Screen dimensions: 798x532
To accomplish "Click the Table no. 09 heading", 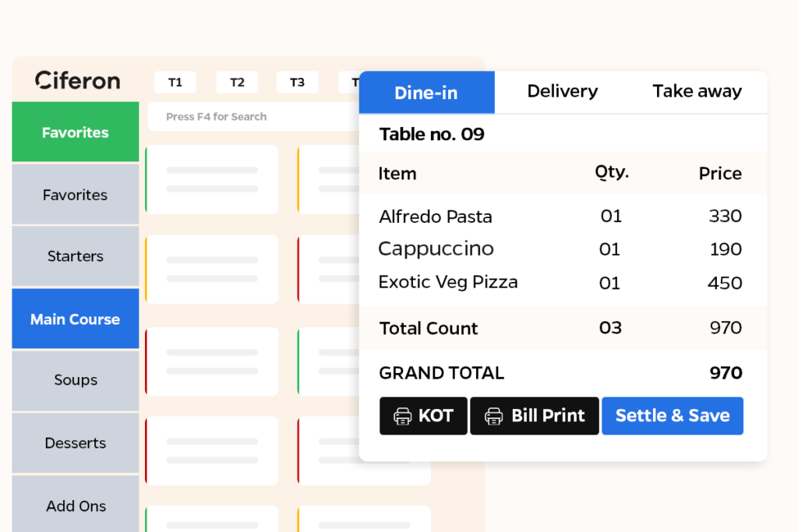I will tap(432, 134).
